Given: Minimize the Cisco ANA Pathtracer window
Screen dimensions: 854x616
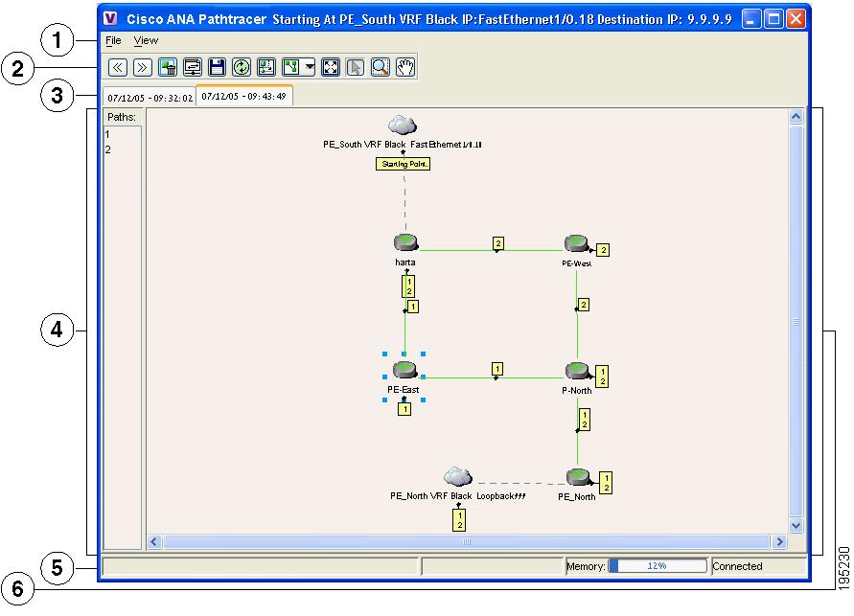Looking at the screenshot, I should (751, 19).
